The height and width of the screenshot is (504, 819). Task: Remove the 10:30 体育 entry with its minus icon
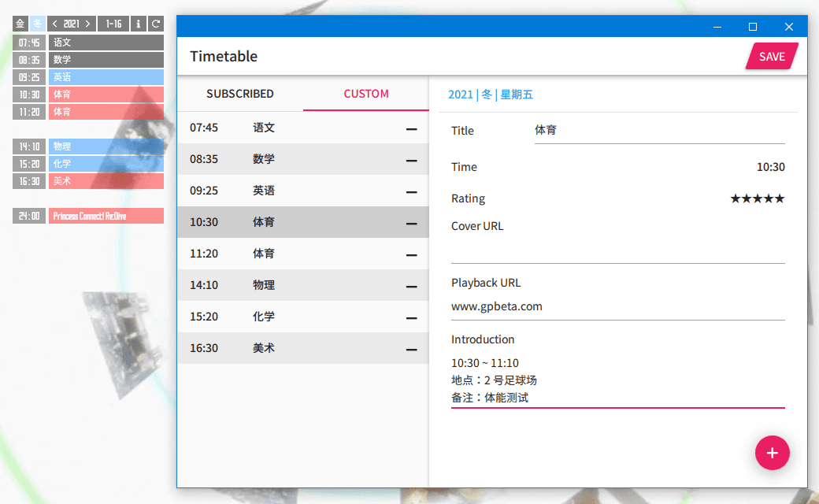(x=412, y=223)
